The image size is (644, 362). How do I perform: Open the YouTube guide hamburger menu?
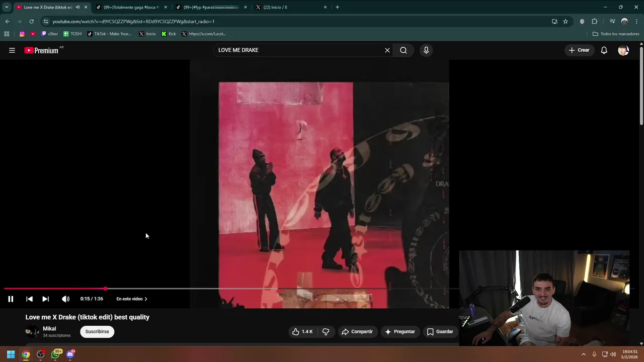[12, 50]
